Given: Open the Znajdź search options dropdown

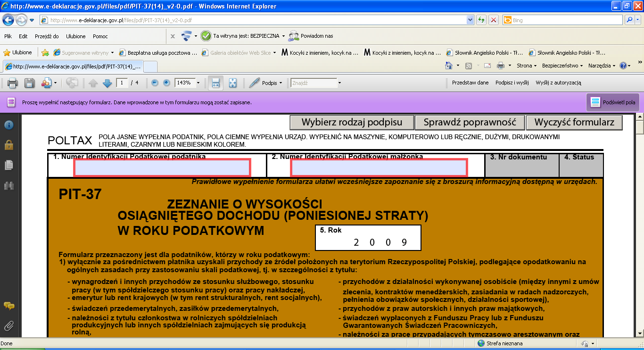Looking at the screenshot, I should point(339,83).
